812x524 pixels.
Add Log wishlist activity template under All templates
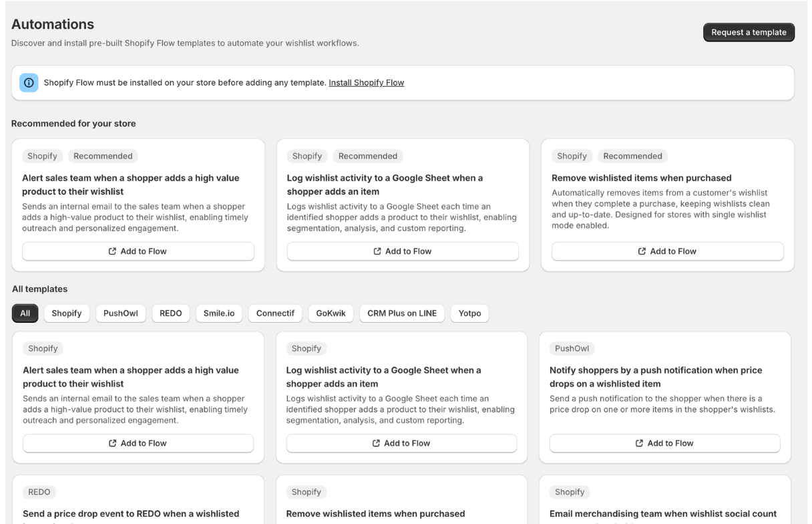point(401,443)
